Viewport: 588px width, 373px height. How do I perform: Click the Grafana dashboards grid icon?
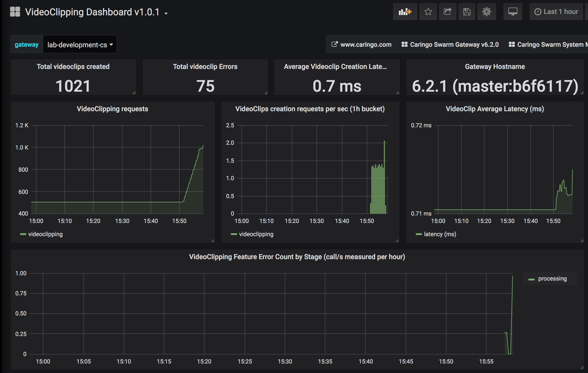(x=15, y=12)
